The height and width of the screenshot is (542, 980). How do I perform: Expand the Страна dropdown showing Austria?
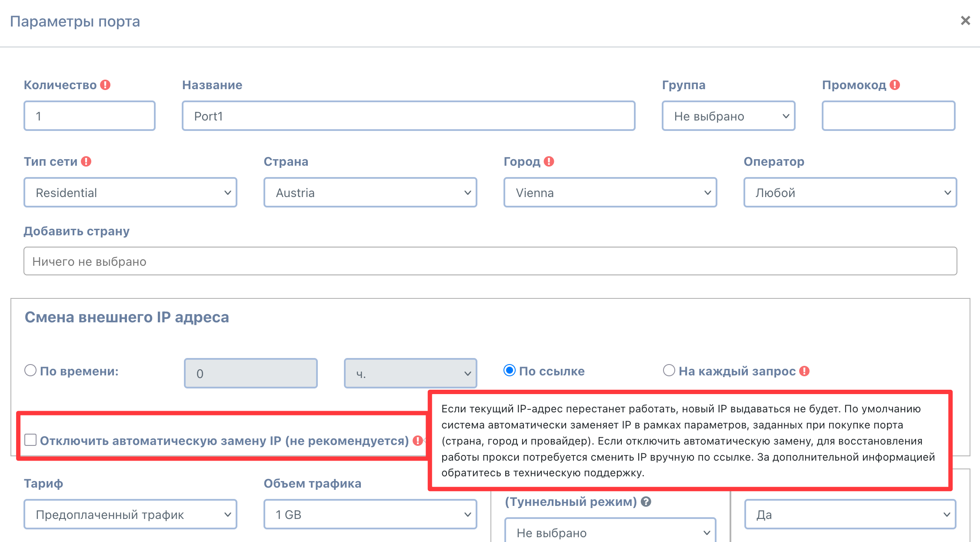point(370,192)
